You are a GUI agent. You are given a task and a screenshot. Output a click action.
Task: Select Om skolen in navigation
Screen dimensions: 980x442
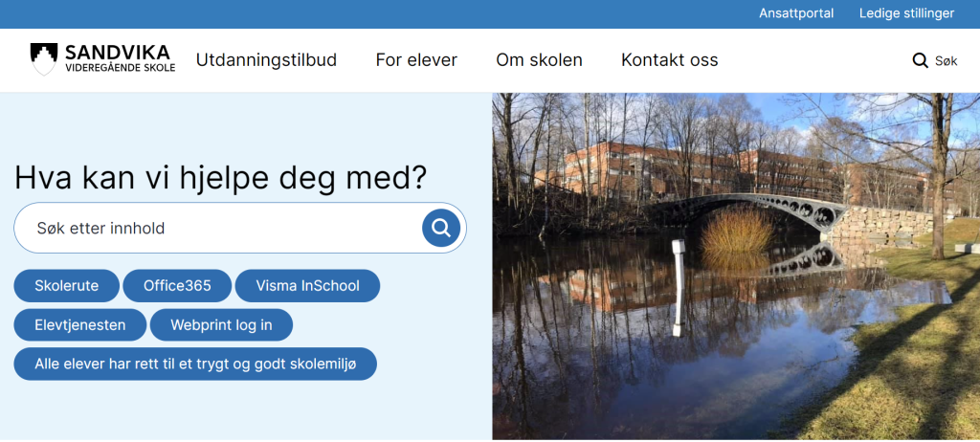tap(539, 60)
